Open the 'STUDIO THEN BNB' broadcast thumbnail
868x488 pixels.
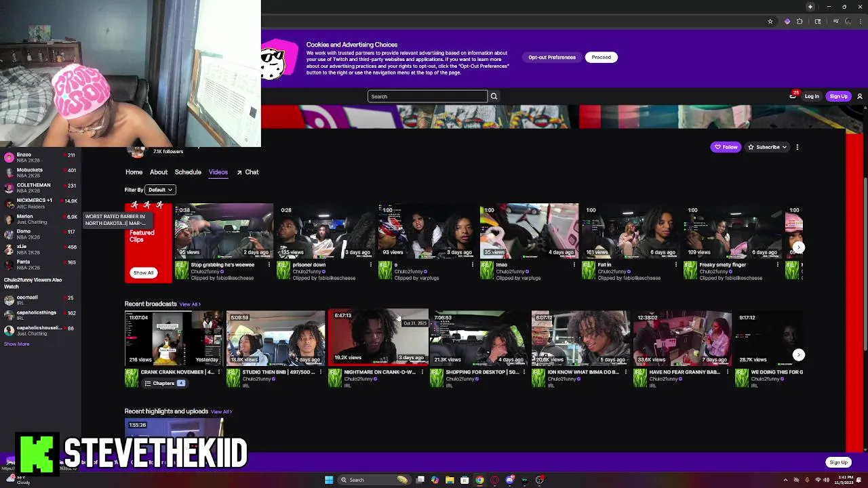tap(275, 338)
